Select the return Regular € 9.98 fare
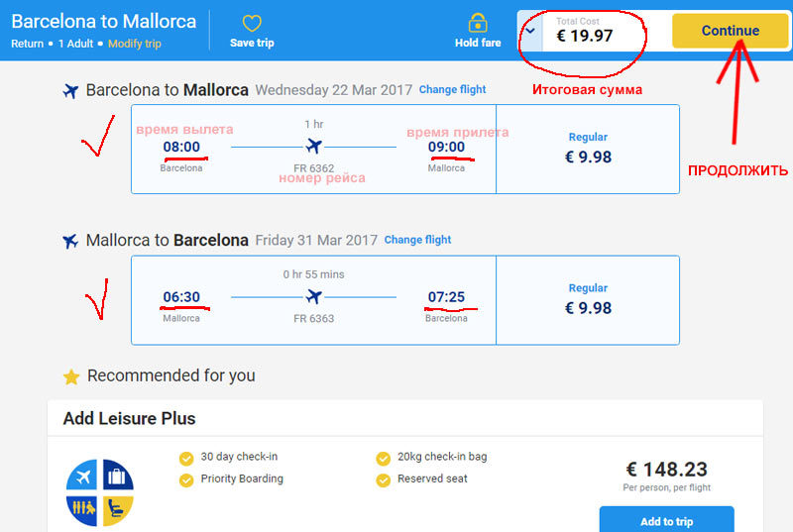Screen dimensions: 793x532 [x=588, y=300]
